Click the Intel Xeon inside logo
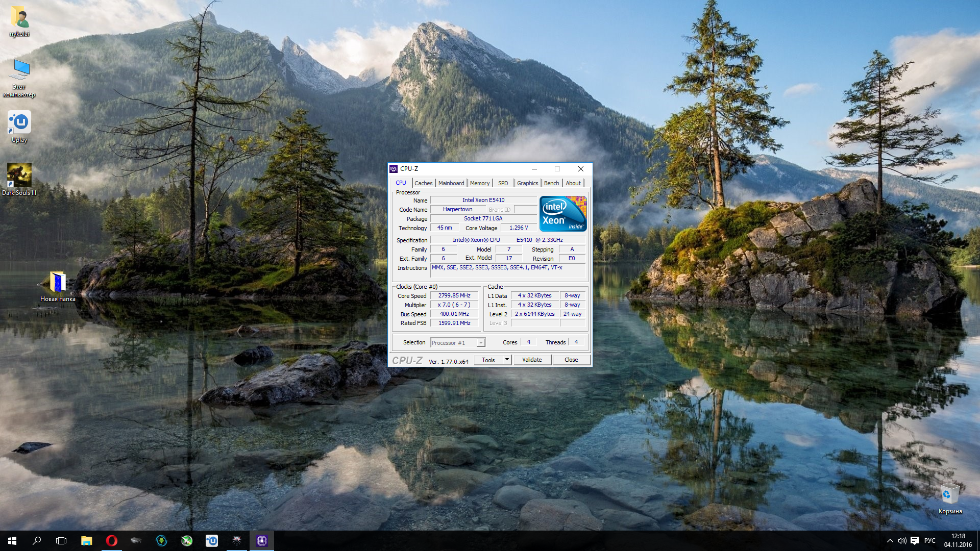 click(563, 214)
